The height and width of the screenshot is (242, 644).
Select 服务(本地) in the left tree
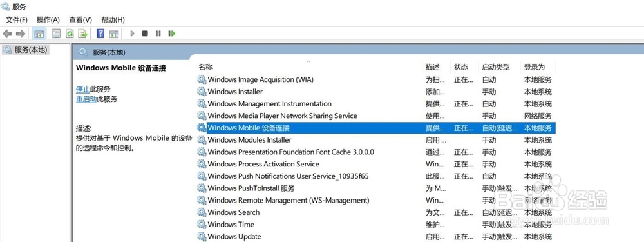pyautogui.click(x=31, y=50)
